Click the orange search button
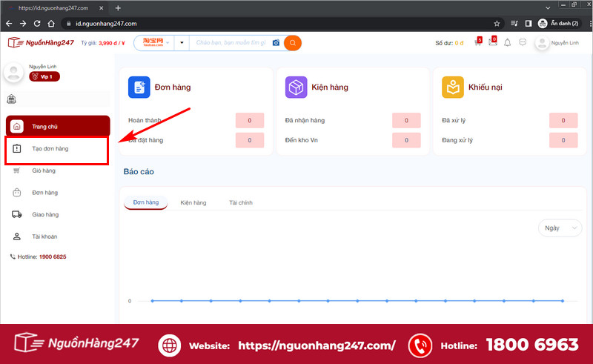This screenshot has height=364, width=593. [x=292, y=43]
